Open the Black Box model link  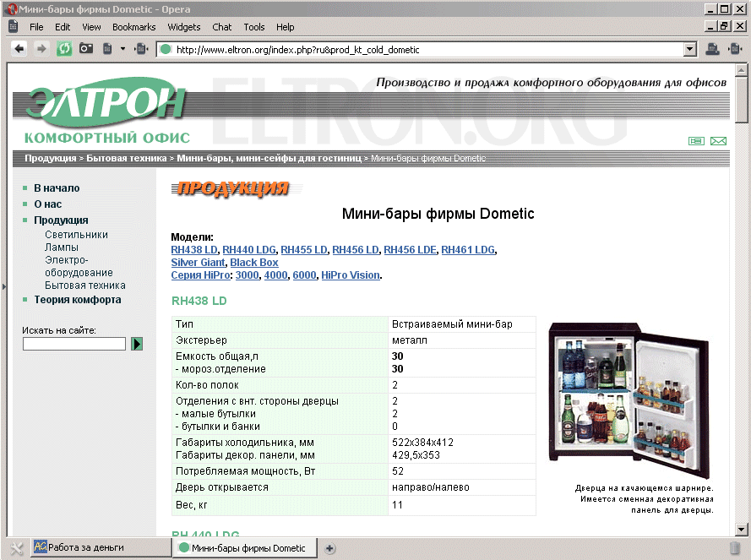tap(253, 263)
